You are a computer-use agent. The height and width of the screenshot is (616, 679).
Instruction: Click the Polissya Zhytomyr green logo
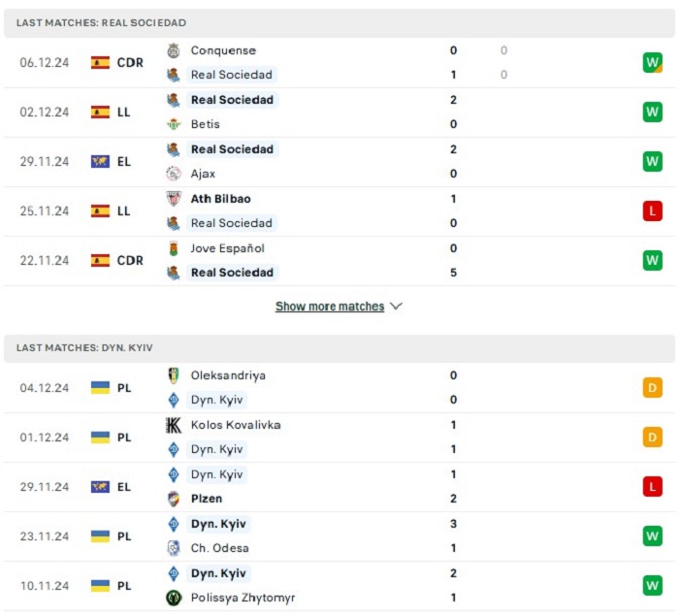174,598
